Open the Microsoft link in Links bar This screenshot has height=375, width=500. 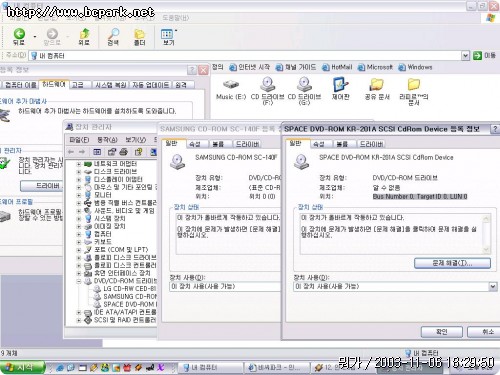tap(375, 67)
